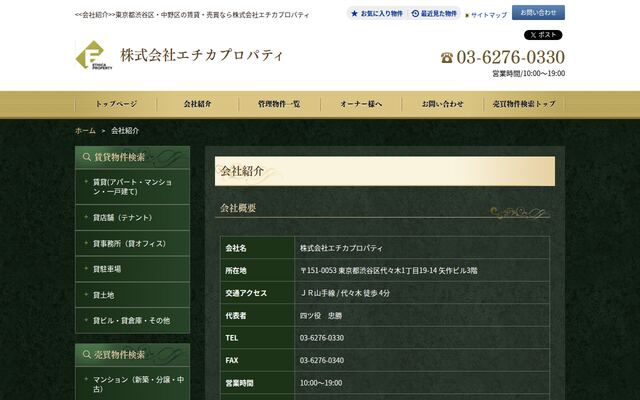Click the magnifier icon in 売買物件検索 header

pyautogui.click(x=87, y=354)
